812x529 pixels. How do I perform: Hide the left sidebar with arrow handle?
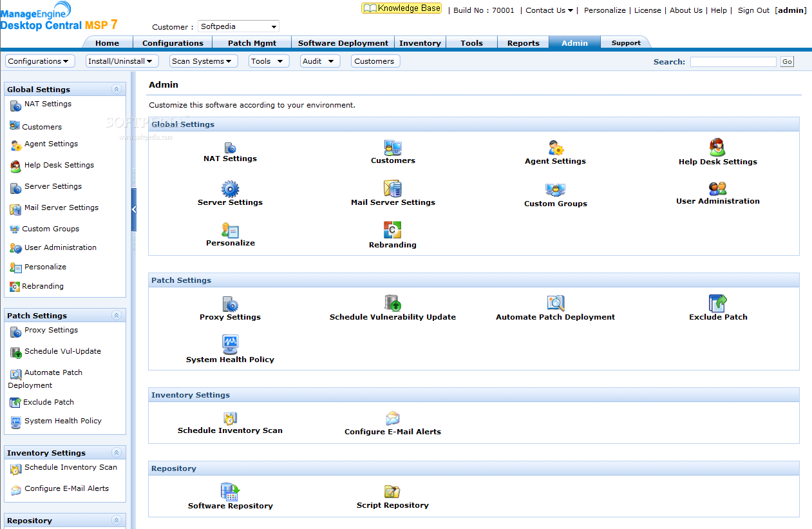134,209
